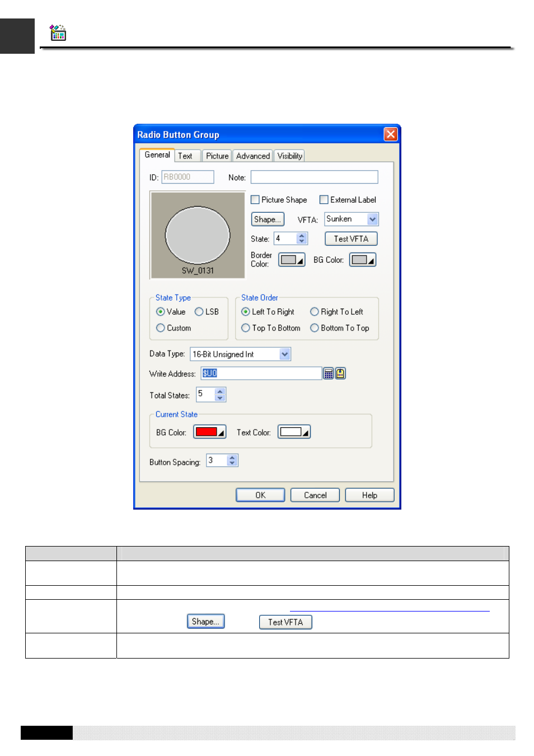Screen dimensions: 534x756
Task: Click the tag selection icon next to Write Address
Action: pos(340,374)
